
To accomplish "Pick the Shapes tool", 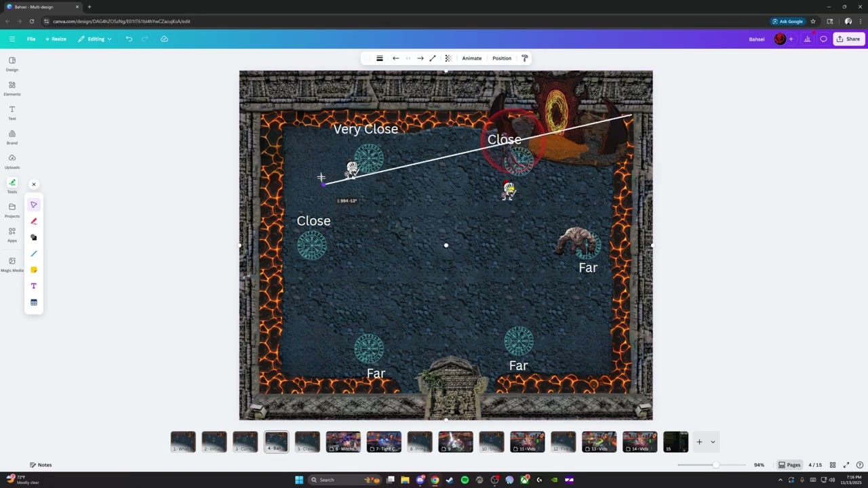I will tap(34, 237).
